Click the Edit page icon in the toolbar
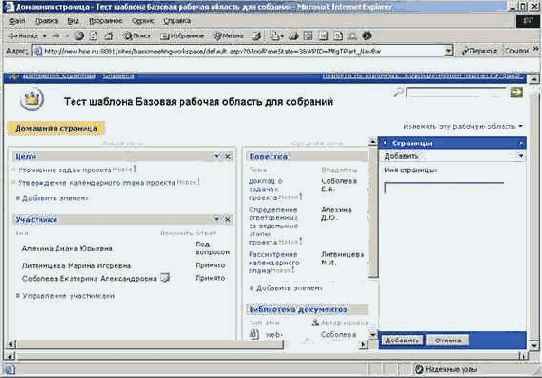 tap(308, 36)
